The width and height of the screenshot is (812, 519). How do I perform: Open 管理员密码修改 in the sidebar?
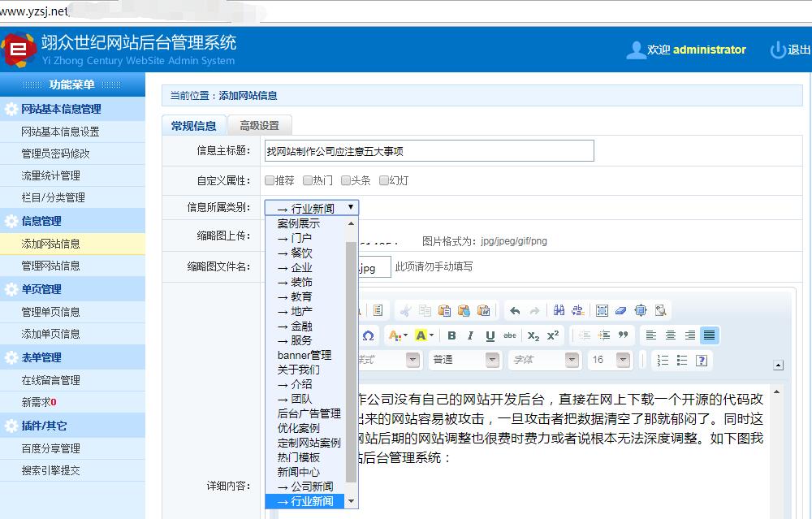click(x=56, y=154)
